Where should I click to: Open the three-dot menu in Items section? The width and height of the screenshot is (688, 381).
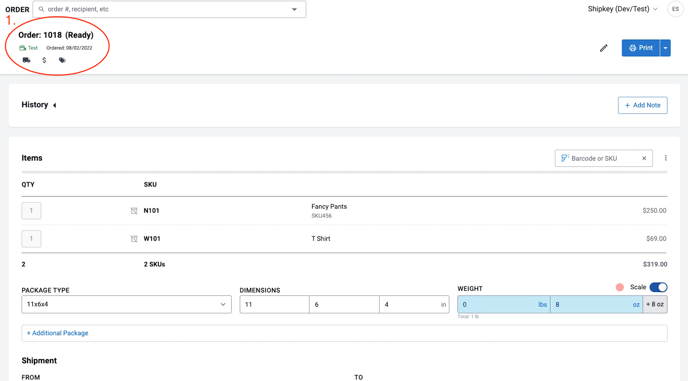666,158
